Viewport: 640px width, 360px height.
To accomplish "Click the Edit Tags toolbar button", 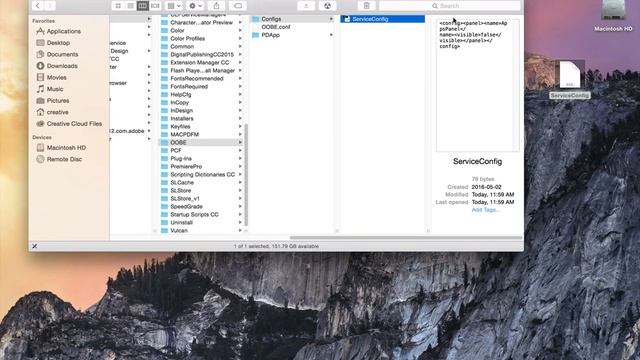I will [x=238, y=6].
